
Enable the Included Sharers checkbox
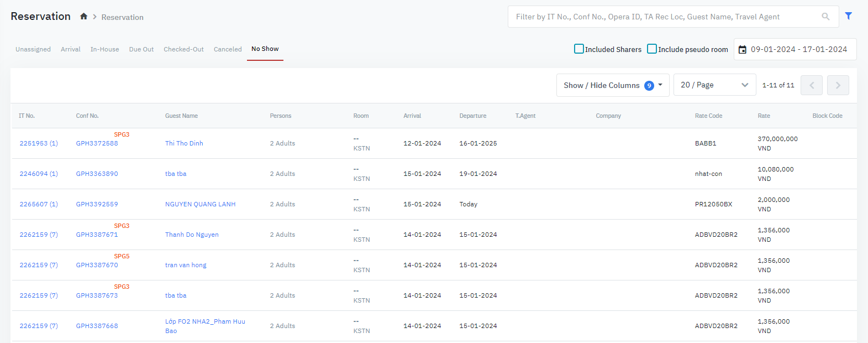579,49
